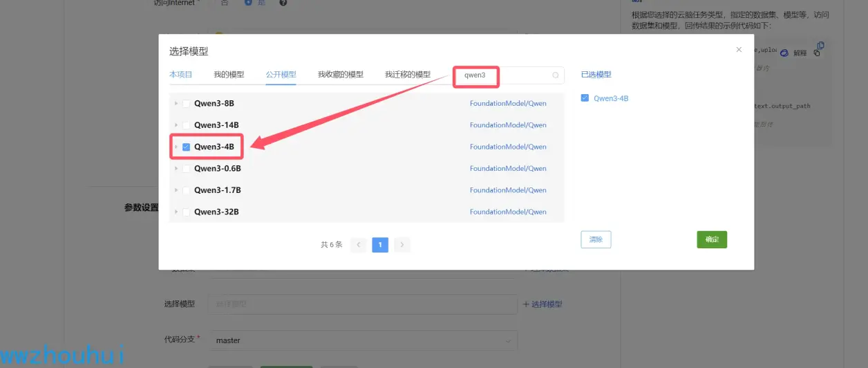Click page number 1 in pagination
868x368 pixels.
tap(380, 244)
